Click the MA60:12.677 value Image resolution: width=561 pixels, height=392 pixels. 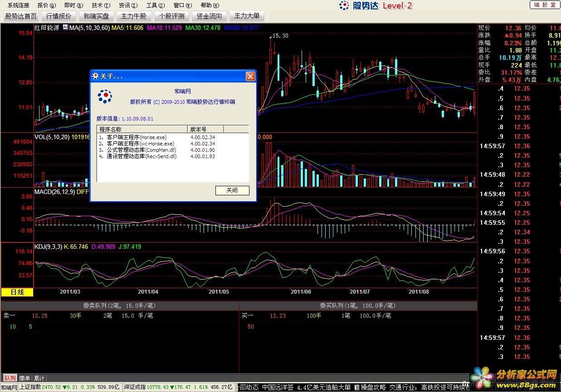(x=242, y=28)
